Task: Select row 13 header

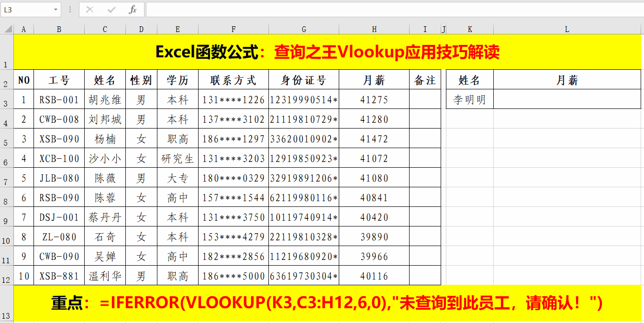Action: pyautogui.click(x=7, y=303)
